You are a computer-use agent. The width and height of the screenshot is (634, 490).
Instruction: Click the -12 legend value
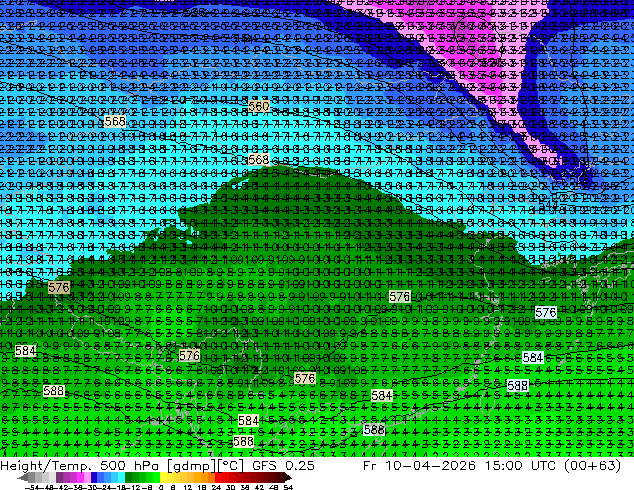point(133,488)
